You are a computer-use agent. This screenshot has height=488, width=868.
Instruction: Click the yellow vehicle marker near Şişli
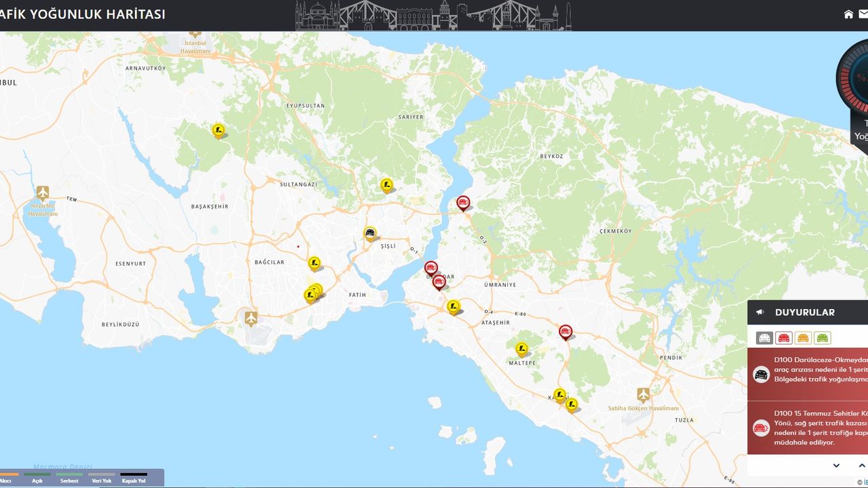(x=370, y=233)
